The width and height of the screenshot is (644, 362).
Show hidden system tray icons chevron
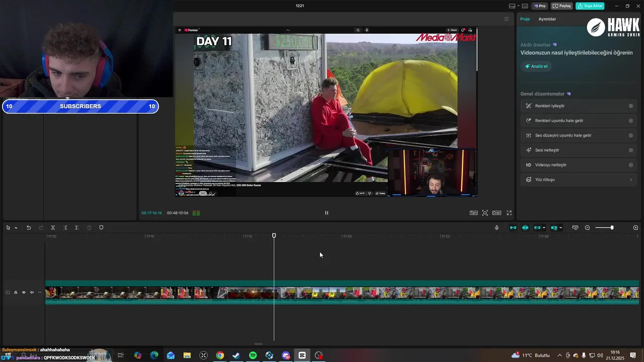pos(559,355)
